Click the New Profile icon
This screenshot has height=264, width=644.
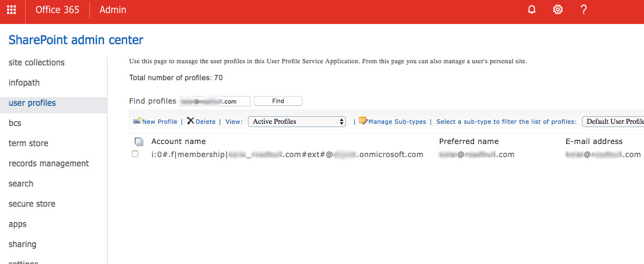137,121
